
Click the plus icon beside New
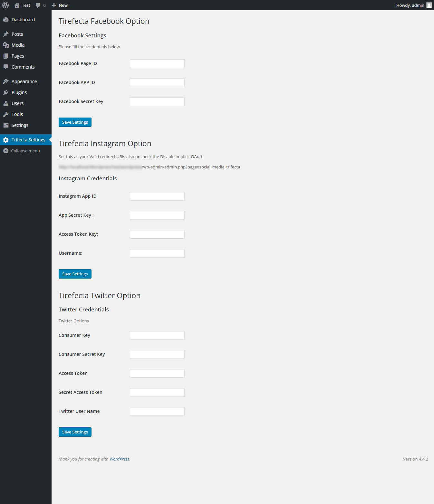tap(54, 5)
